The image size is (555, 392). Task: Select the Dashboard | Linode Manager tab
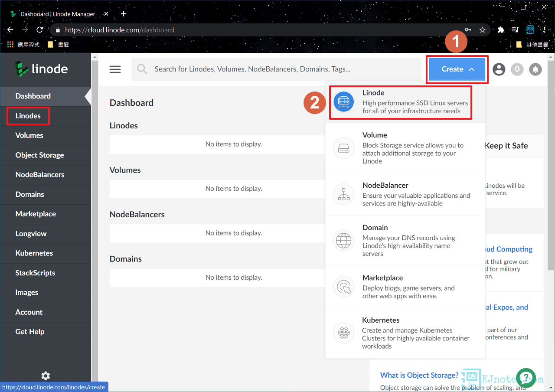click(x=58, y=14)
